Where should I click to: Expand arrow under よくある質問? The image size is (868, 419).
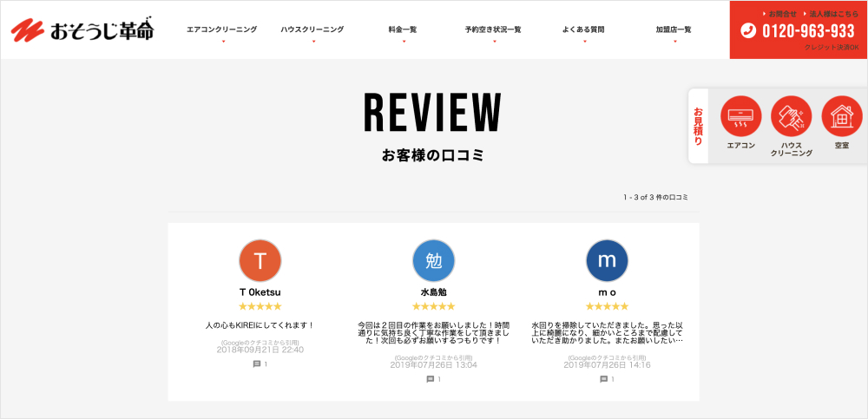[x=584, y=42]
